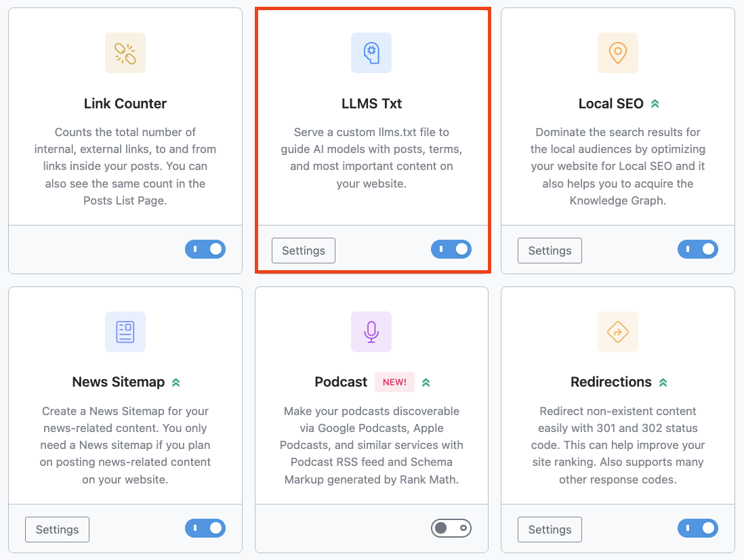Open LLMS Txt settings
Image resolution: width=744 pixels, height=560 pixels.
point(303,250)
